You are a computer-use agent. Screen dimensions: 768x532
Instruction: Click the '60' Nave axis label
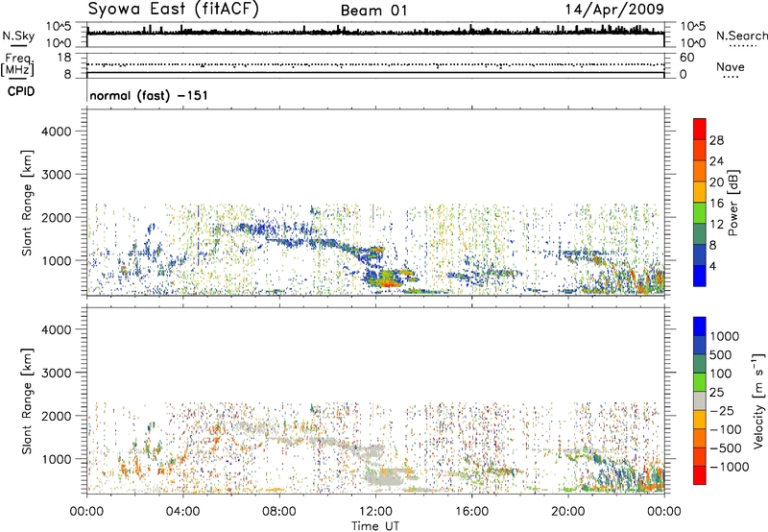click(x=686, y=58)
